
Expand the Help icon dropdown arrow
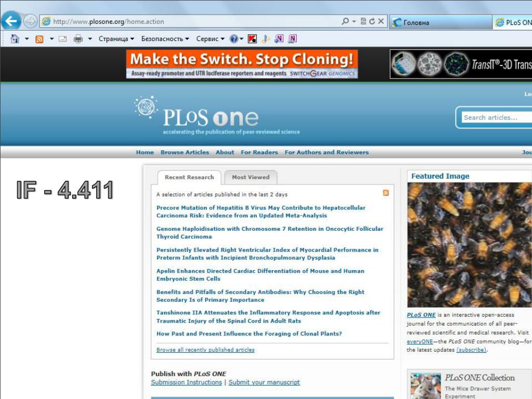coord(242,38)
